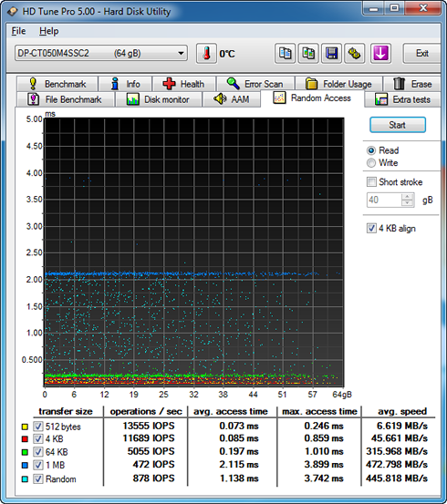The height and width of the screenshot is (504, 447).
Task: Uncheck the 512 bytes transfer size checkbox
Action: click(38, 427)
